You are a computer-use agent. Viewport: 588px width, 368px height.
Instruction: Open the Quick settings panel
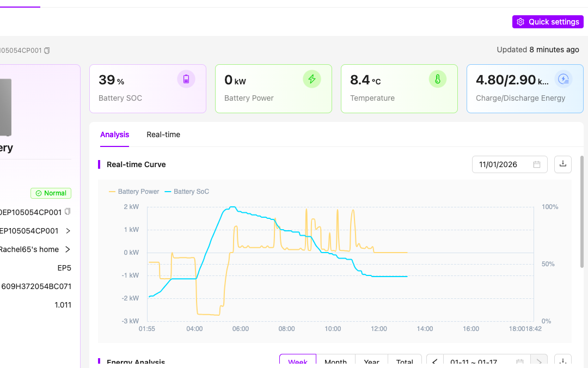point(547,22)
